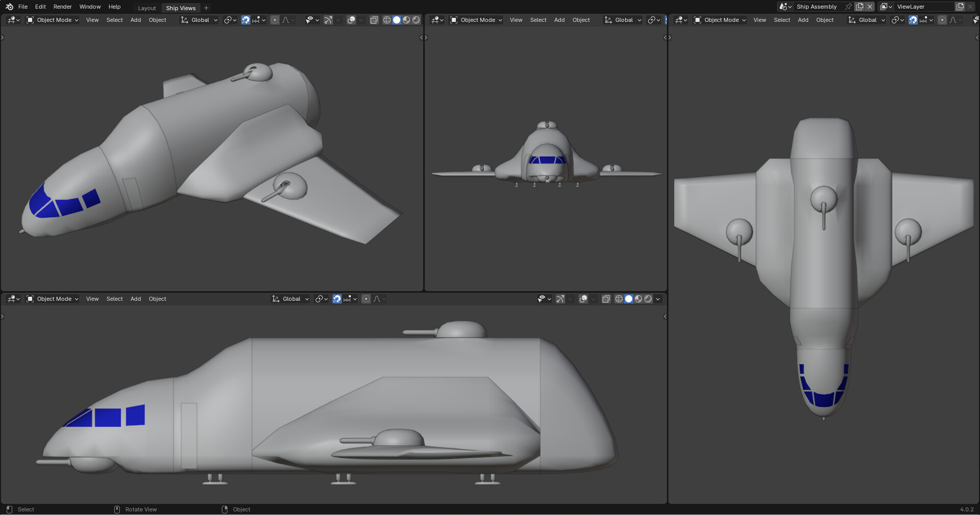Toggle overlays in the bottom viewport
The image size is (980, 515).
coord(583,299)
